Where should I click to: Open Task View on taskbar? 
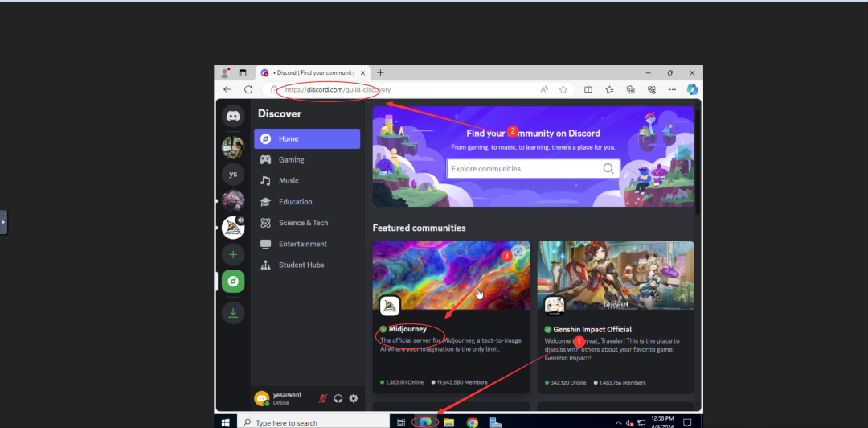pos(401,422)
